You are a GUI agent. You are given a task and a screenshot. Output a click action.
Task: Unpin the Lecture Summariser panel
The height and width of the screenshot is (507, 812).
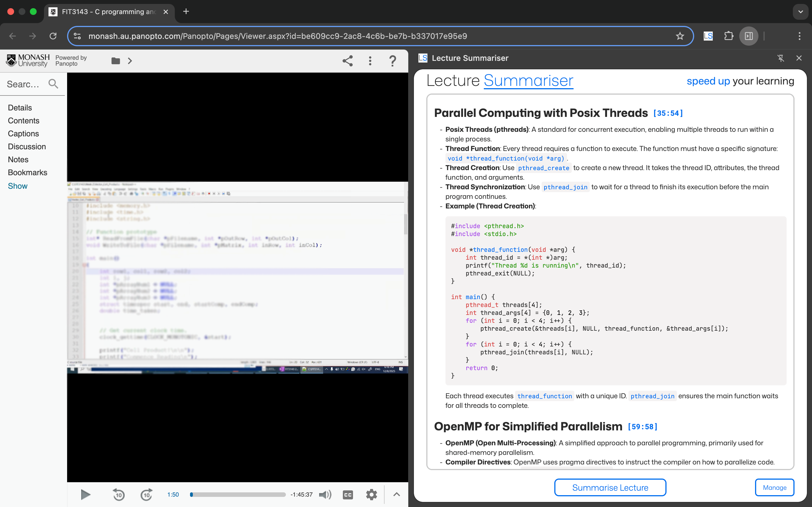click(781, 58)
